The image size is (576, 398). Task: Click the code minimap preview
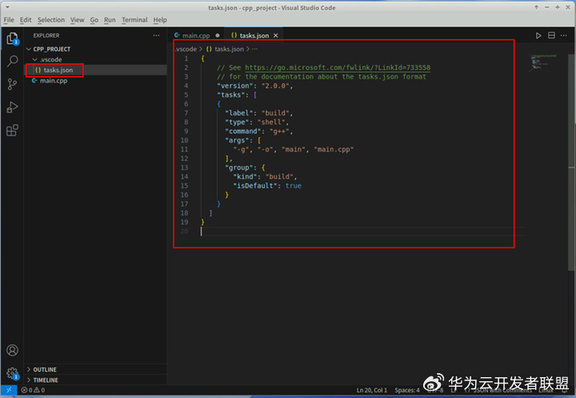click(544, 62)
